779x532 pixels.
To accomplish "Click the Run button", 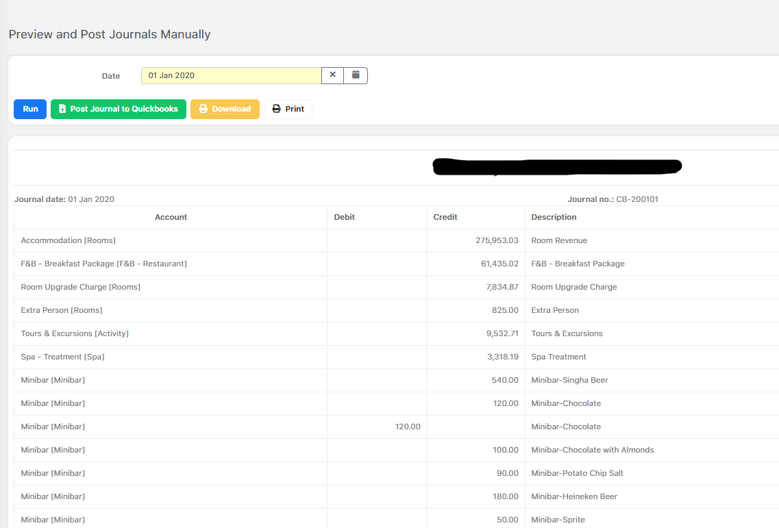I will pyautogui.click(x=30, y=109).
